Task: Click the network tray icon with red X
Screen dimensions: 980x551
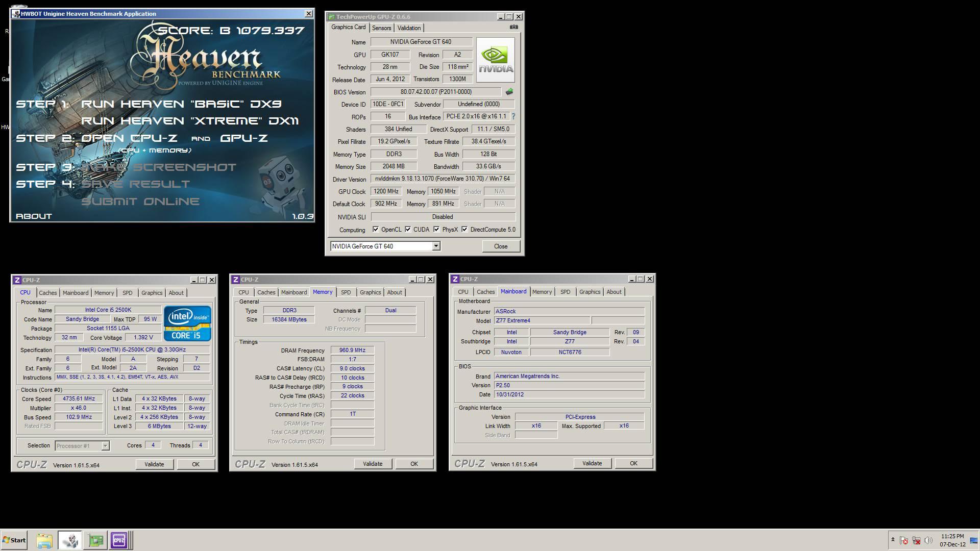Action: [916, 540]
